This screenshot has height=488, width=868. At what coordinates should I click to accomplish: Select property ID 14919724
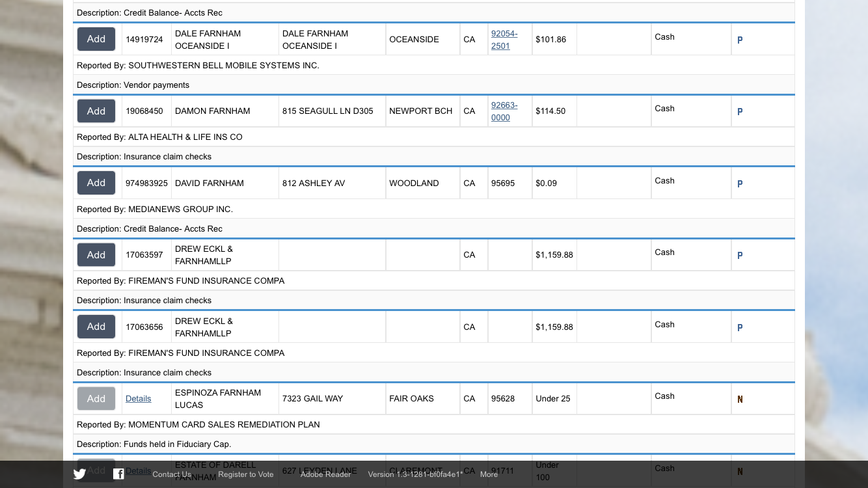144,40
